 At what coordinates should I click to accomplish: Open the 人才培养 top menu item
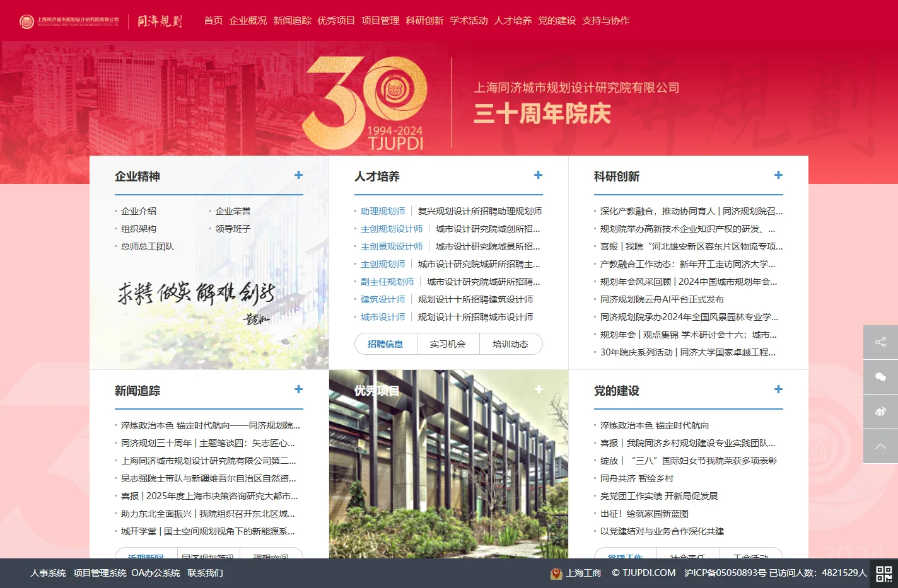pyautogui.click(x=513, y=21)
